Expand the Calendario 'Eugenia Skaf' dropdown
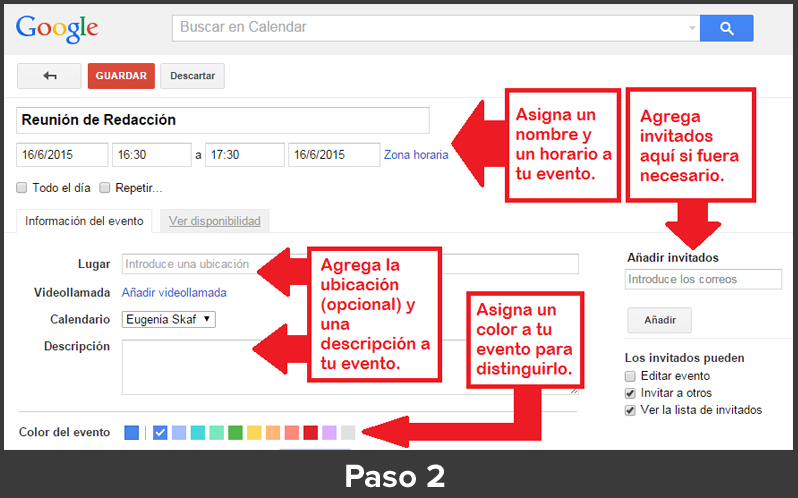This screenshot has width=798, height=498. 168,319
